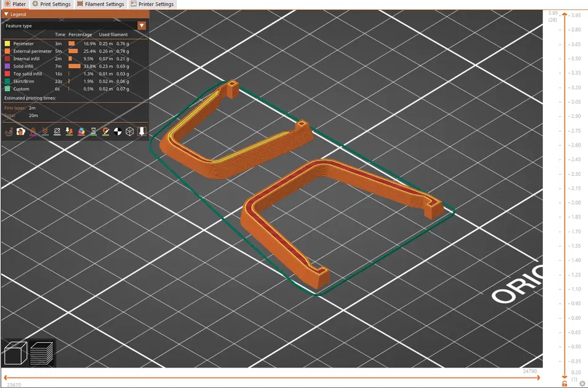Image resolution: width=588 pixels, height=388 pixels.
Task: Click the 33.8% Solid infill percentage
Action: pyautogui.click(x=89, y=66)
